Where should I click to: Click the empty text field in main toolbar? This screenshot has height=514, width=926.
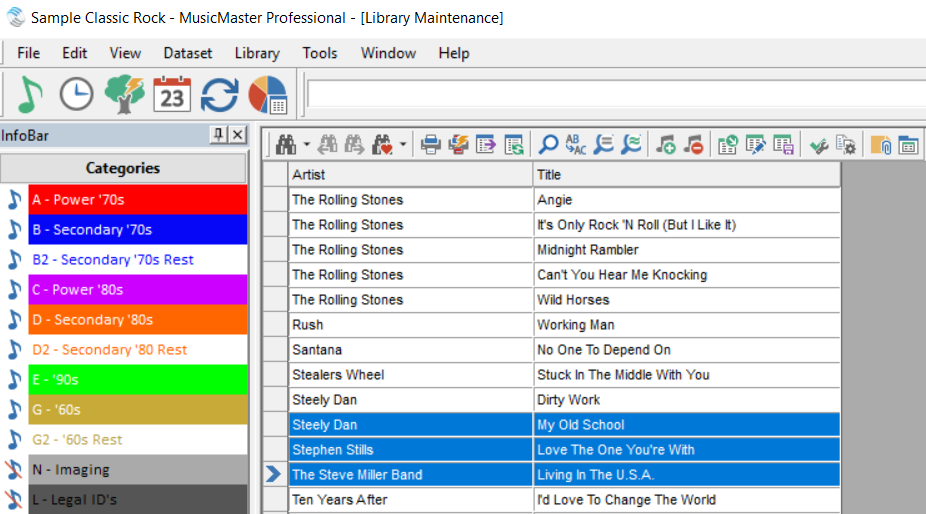(617, 95)
